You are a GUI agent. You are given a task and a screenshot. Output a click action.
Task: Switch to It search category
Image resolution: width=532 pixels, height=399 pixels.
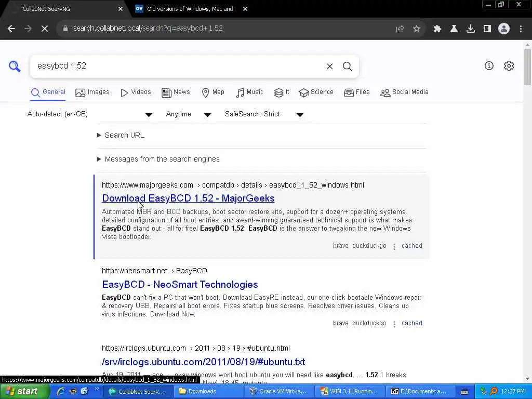tap(282, 92)
